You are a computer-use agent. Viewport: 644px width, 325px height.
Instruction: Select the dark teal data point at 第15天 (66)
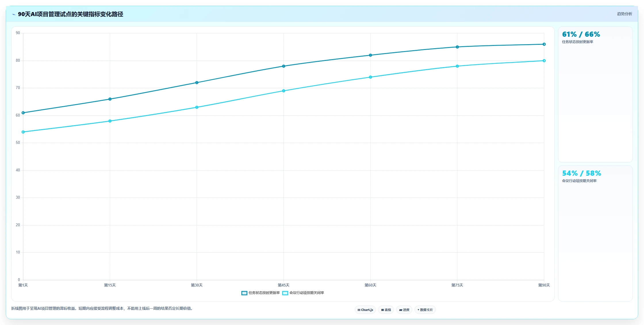[110, 99]
